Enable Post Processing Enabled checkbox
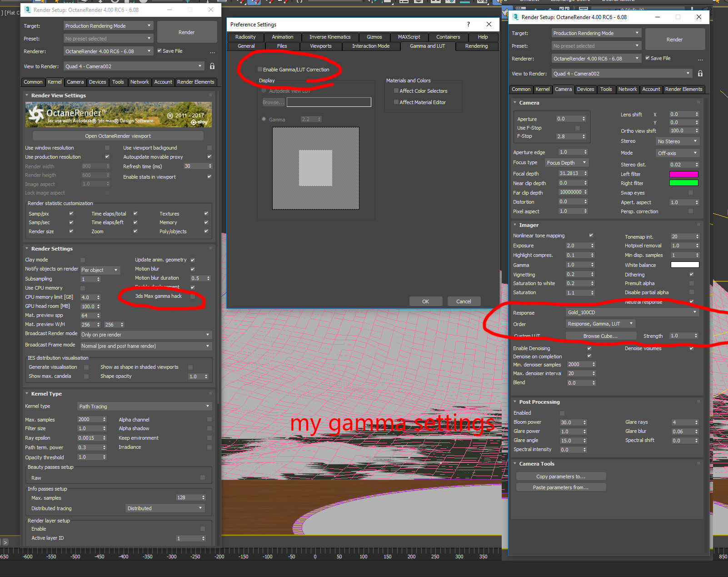Viewport: 728px width, 577px height. click(x=562, y=413)
